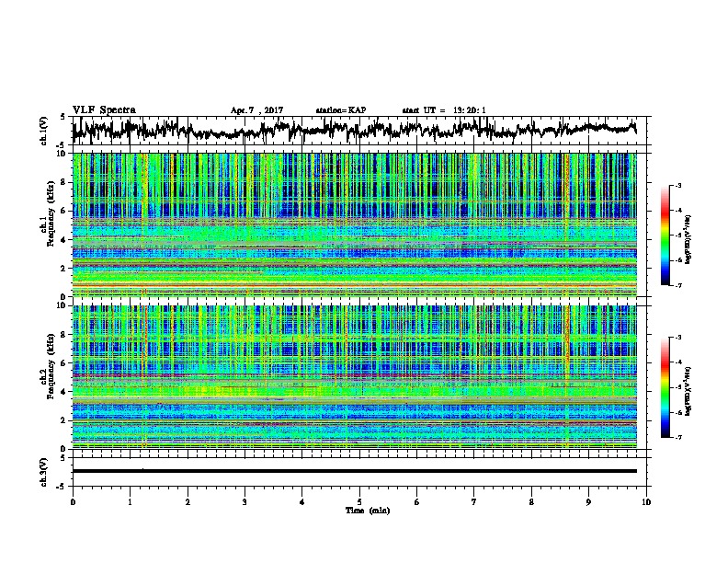Image resolution: width=728 pixels, height=563 pixels.
Task: Select the "start UT = 13:20:1" header text
Action: [x=444, y=110]
